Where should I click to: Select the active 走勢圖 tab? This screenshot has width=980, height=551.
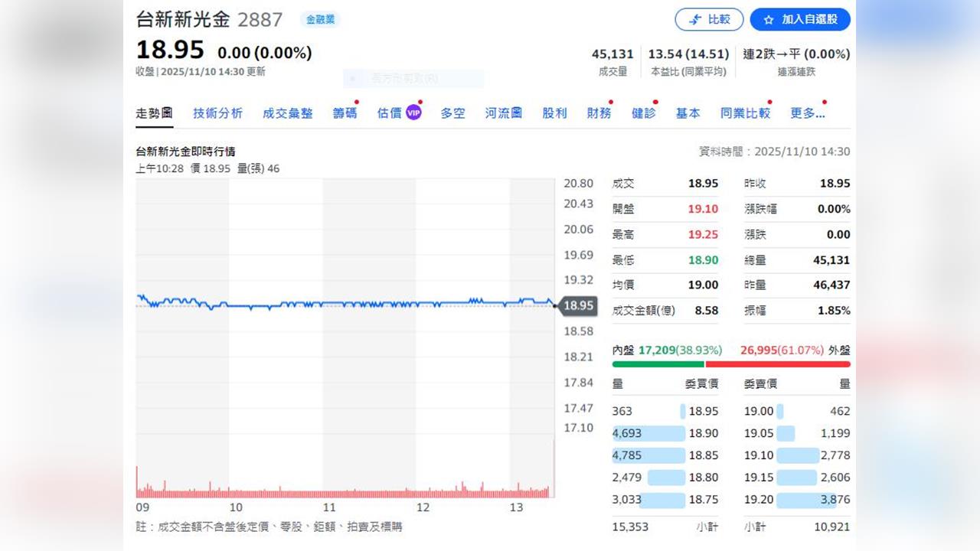154,112
